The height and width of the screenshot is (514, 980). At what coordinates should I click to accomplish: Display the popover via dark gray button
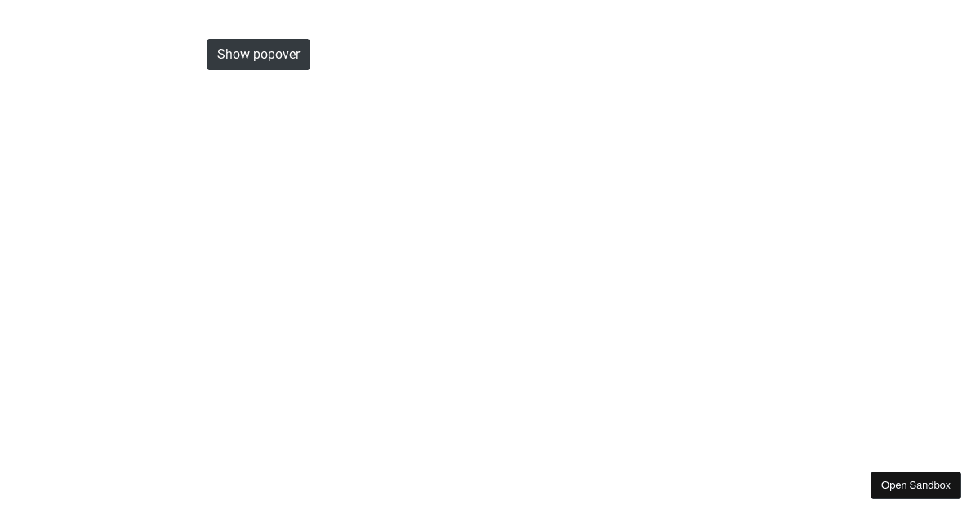click(258, 55)
